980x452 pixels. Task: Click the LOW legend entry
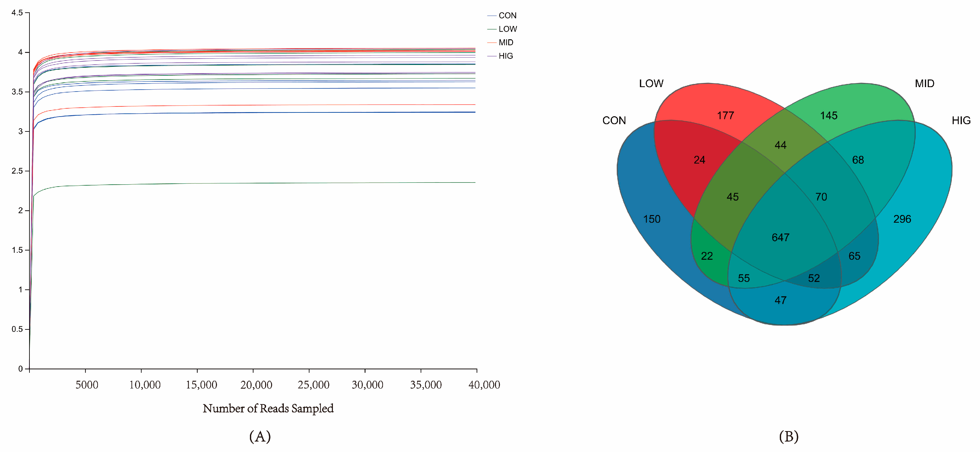pos(507,29)
